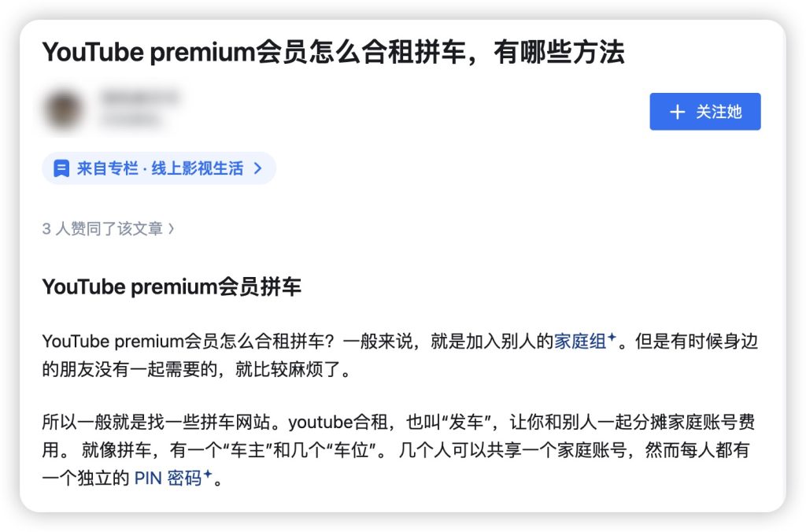This screenshot has width=806, height=532.
Task: Click the chevron after 赞同了该文章
Action: 171,228
